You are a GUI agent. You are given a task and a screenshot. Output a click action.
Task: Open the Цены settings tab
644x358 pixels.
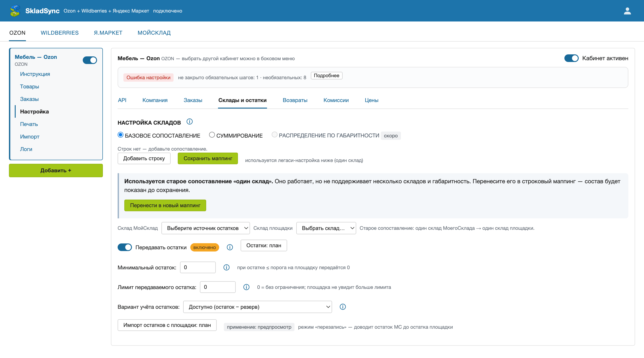click(x=371, y=100)
